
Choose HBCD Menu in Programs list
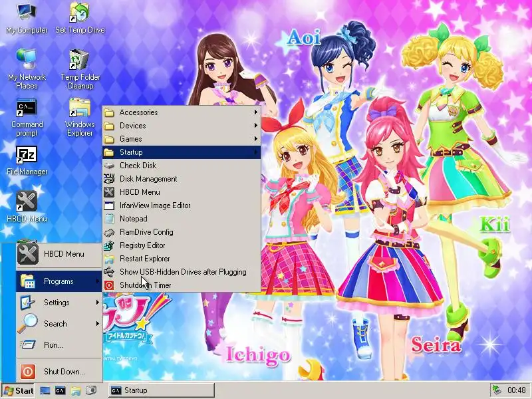pyautogui.click(x=182, y=192)
